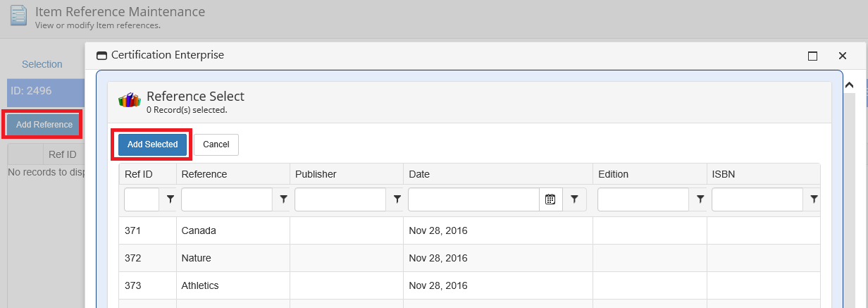Sort by the Publisher column header
Viewport: 868px width, 308px height.
click(315, 174)
